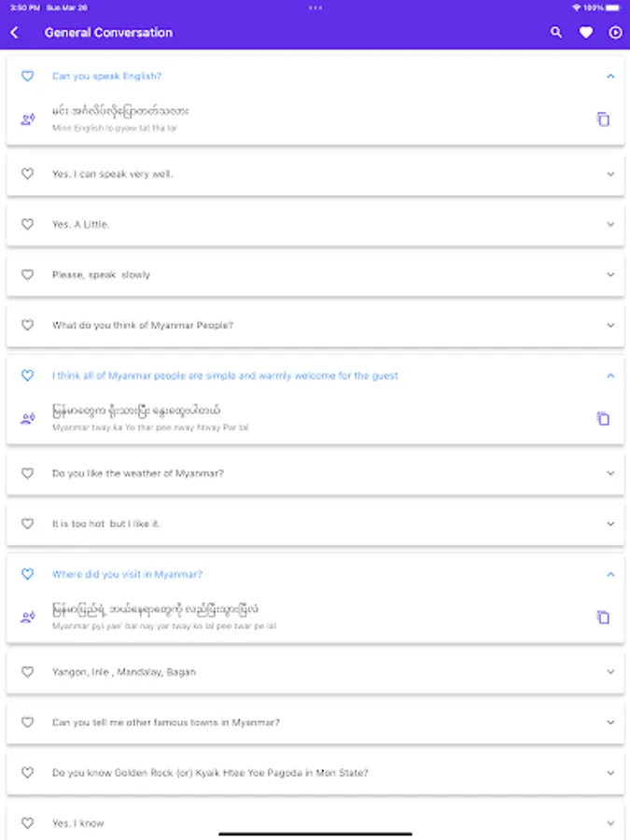Screen dimensions: 630x840
Task: Unfavorite 'Can you speak English?' phrase
Action: (x=28, y=77)
